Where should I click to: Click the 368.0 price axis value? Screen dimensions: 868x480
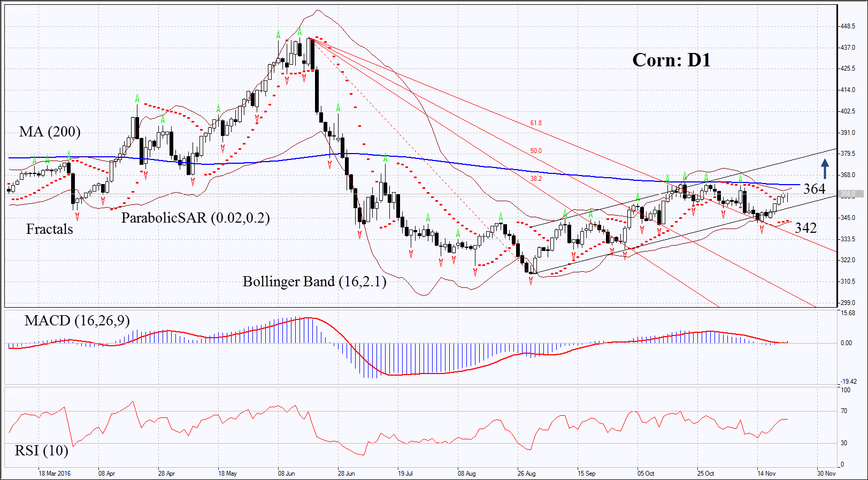click(x=848, y=175)
